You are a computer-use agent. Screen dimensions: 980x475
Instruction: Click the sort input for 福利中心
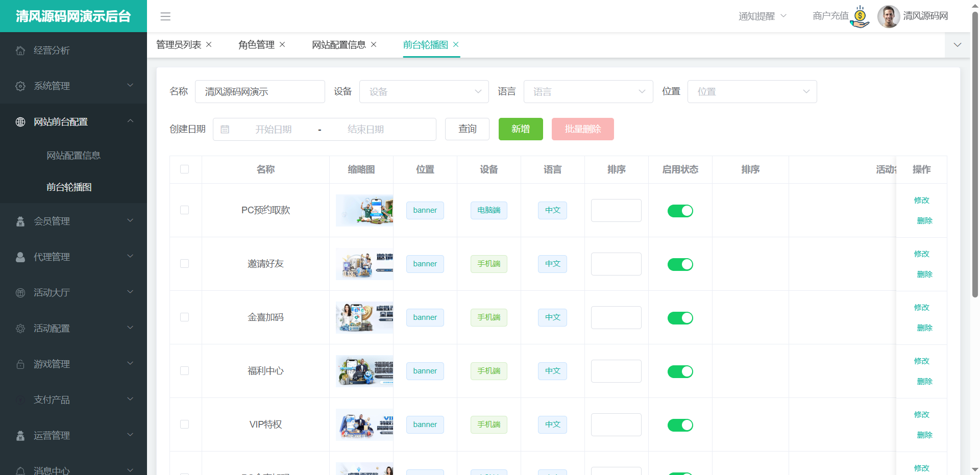pyautogui.click(x=616, y=371)
